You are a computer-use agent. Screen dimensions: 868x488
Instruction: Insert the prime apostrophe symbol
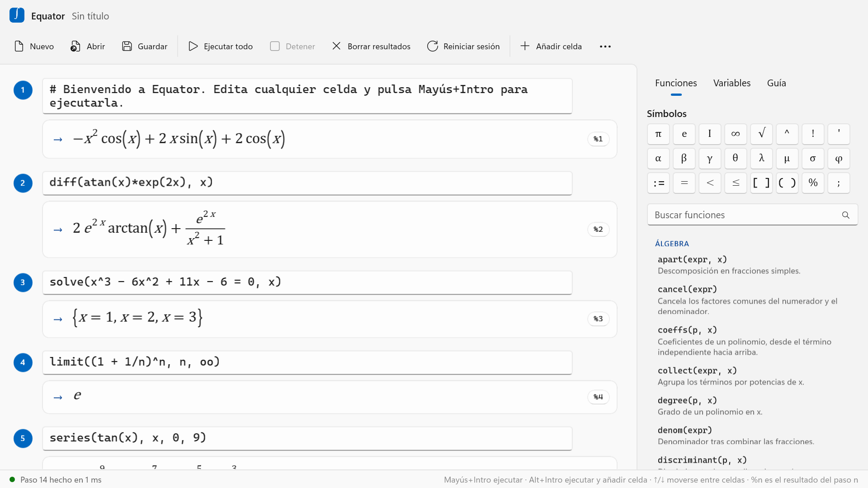pos(839,134)
